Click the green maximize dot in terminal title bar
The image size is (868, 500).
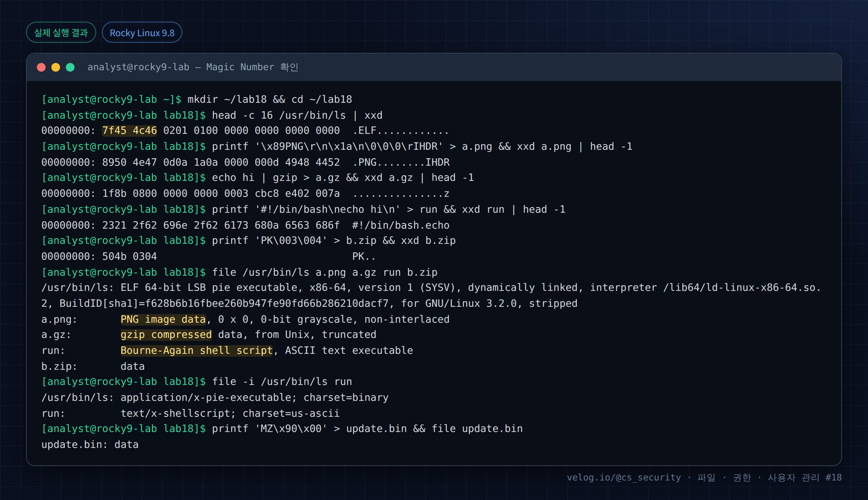(x=70, y=67)
